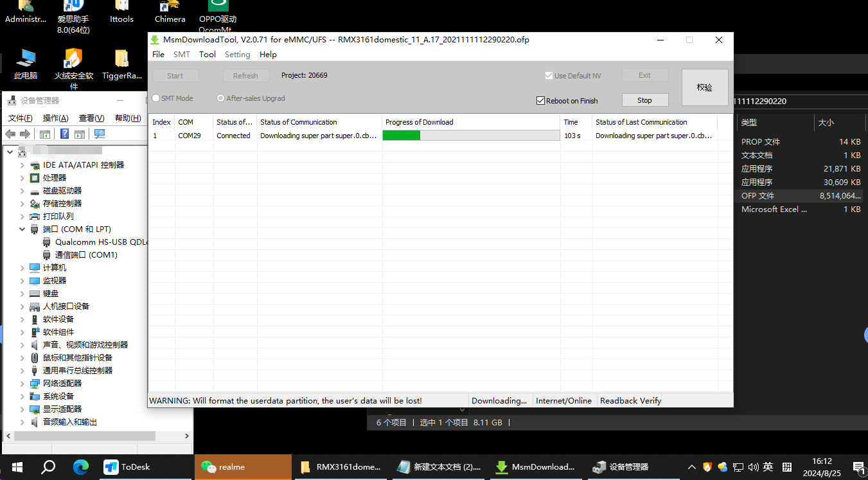Open the Tool menu in MsmDownloadTool

[x=208, y=55]
